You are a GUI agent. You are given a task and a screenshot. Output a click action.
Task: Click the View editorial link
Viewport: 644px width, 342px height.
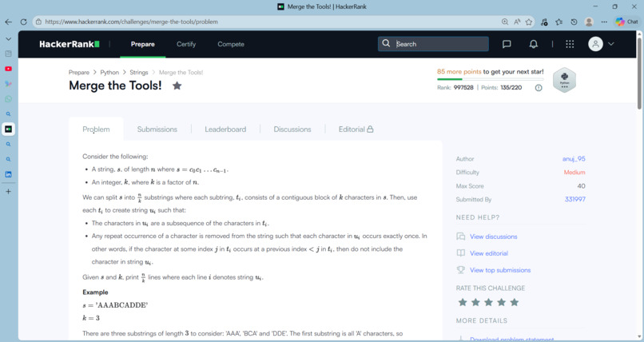[489, 253]
